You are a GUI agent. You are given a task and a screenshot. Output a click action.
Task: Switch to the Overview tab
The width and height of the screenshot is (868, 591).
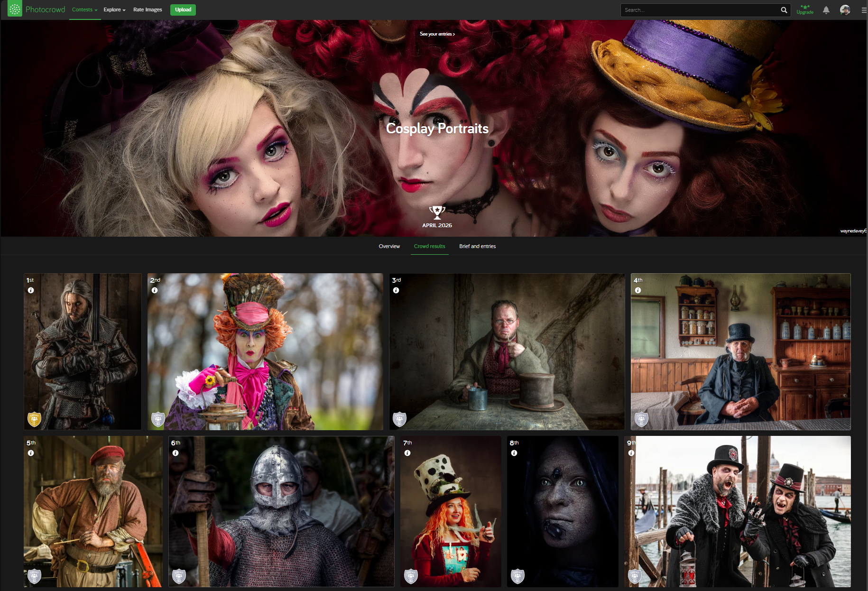(x=389, y=246)
